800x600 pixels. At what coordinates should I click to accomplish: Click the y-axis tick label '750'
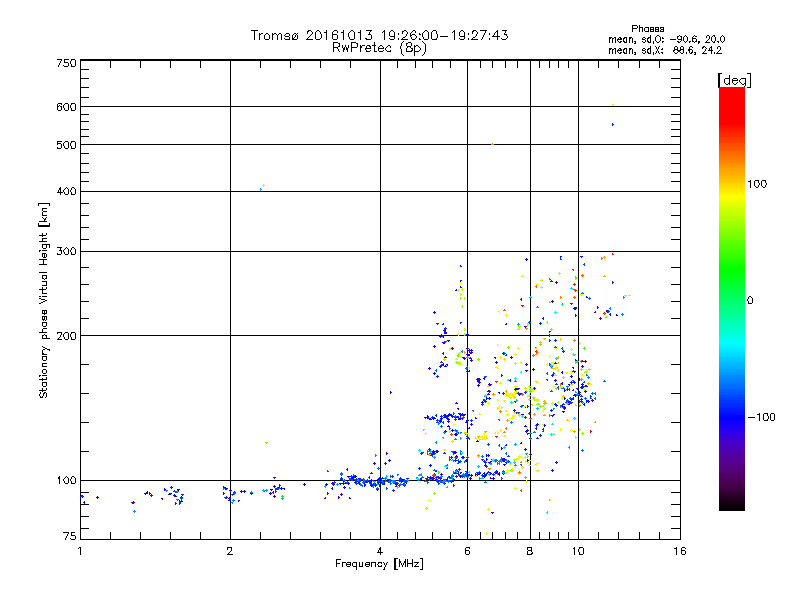pos(66,63)
